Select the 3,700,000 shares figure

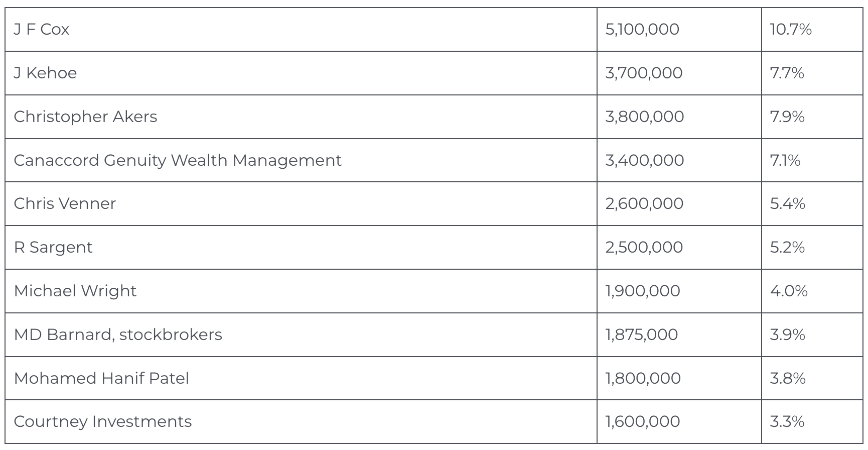coord(644,73)
